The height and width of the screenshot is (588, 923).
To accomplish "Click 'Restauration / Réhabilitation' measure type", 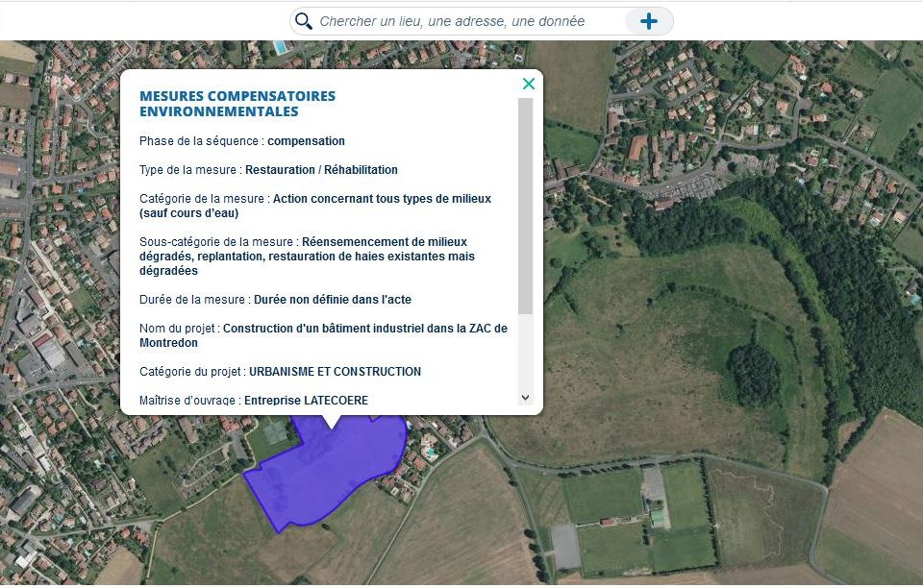I will 321,170.
